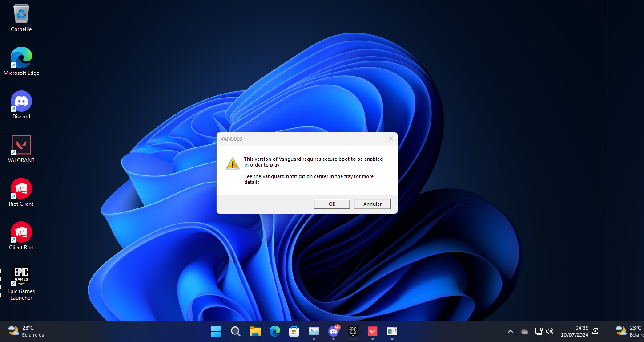Close the VAN9003 error dialog

[391, 138]
